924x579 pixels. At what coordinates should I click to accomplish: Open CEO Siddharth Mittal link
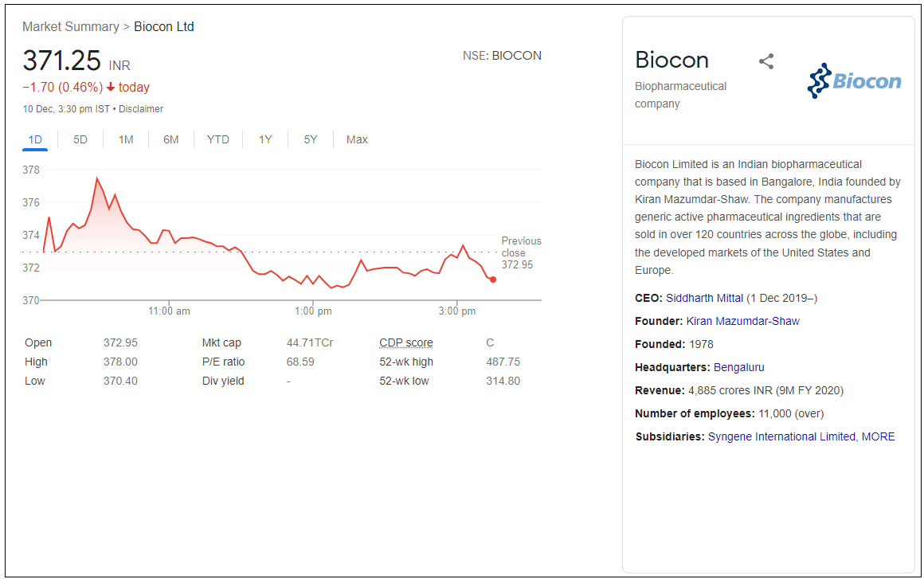coord(704,298)
